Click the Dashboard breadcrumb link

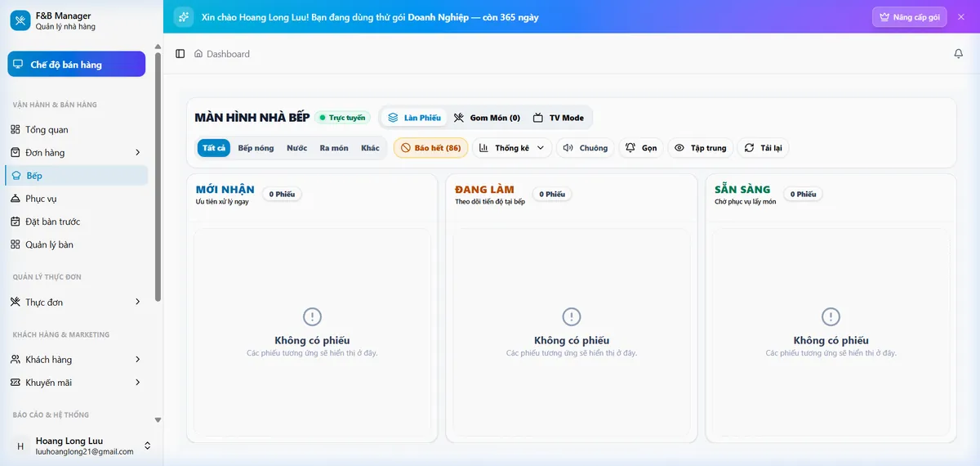click(228, 54)
